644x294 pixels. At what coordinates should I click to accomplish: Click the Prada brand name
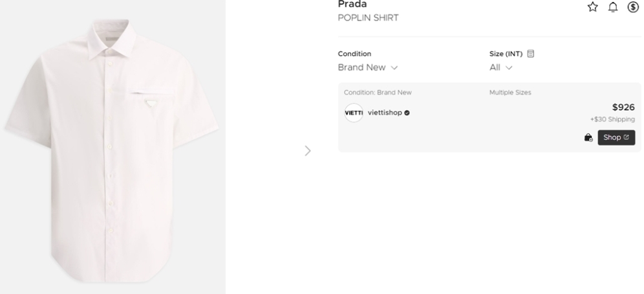(x=352, y=5)
